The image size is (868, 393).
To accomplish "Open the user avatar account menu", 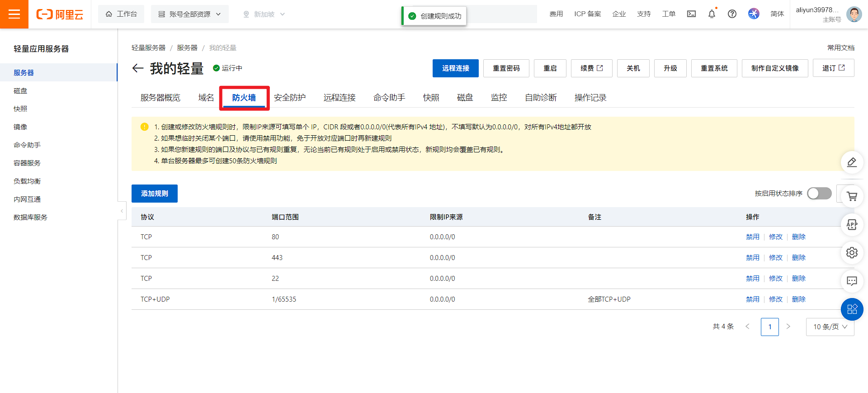I will click(854, 14).
